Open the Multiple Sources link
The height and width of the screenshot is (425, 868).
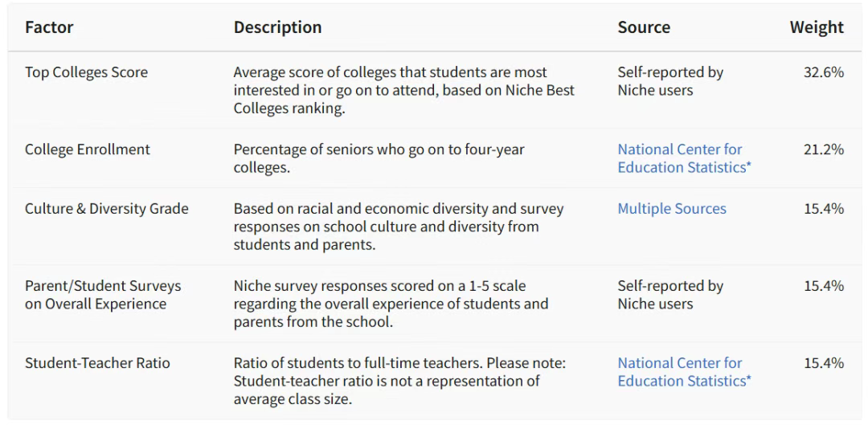pyautogui.click(x=671, y=209)
